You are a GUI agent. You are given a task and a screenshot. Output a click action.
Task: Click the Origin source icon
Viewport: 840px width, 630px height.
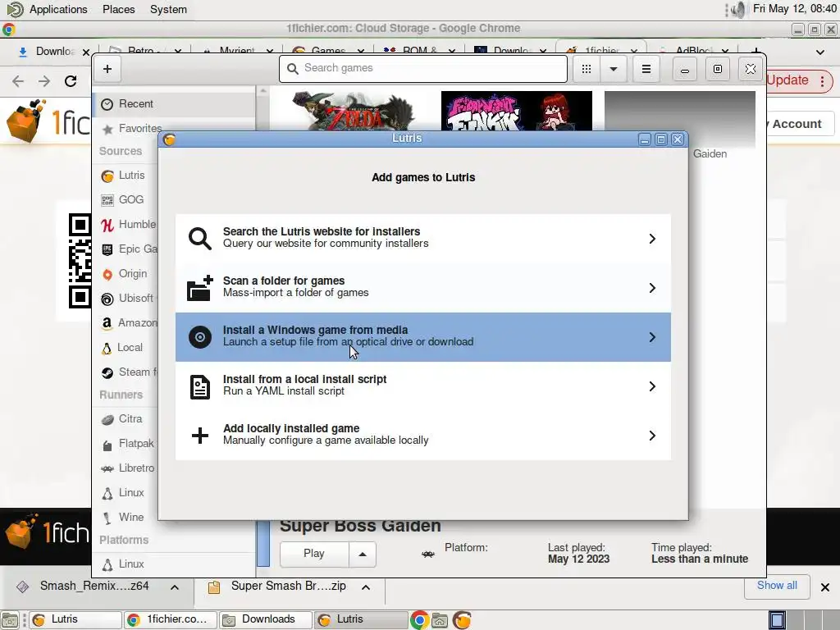(x=107, y=274)
